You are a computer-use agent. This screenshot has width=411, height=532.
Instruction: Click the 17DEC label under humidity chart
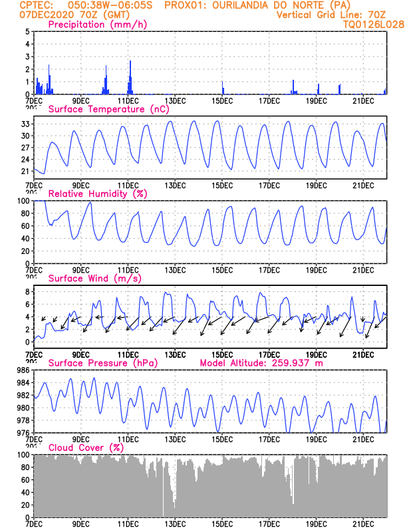[269, 271]
